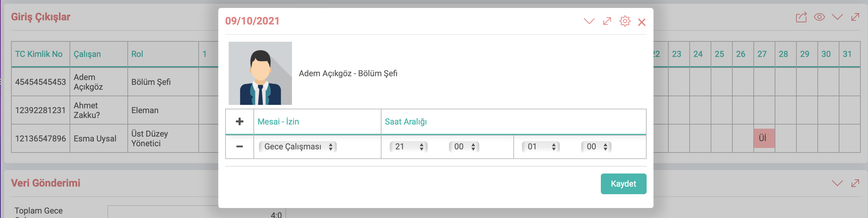Change the start minute 00 selector

coord(464,147)
